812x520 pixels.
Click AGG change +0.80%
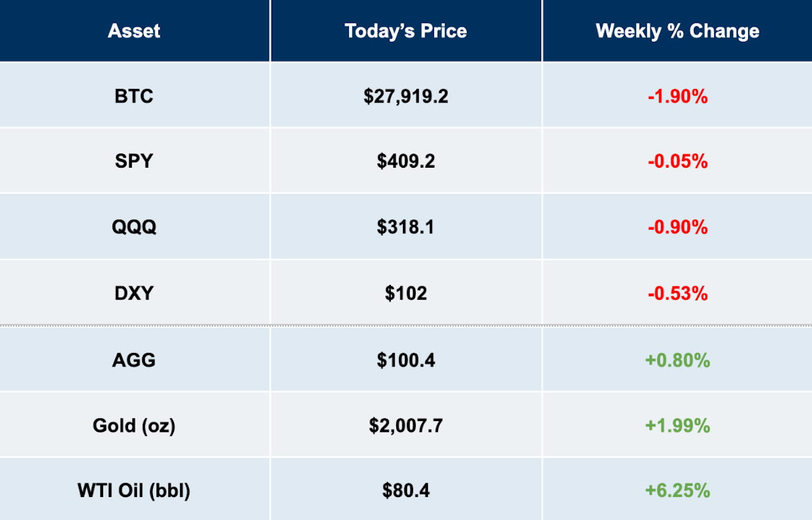677,360
